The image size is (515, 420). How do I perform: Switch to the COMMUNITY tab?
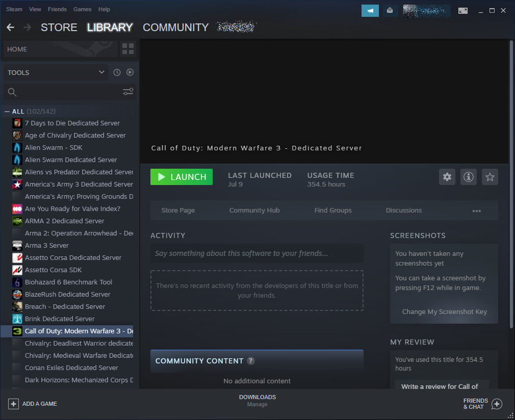(176, 27)
